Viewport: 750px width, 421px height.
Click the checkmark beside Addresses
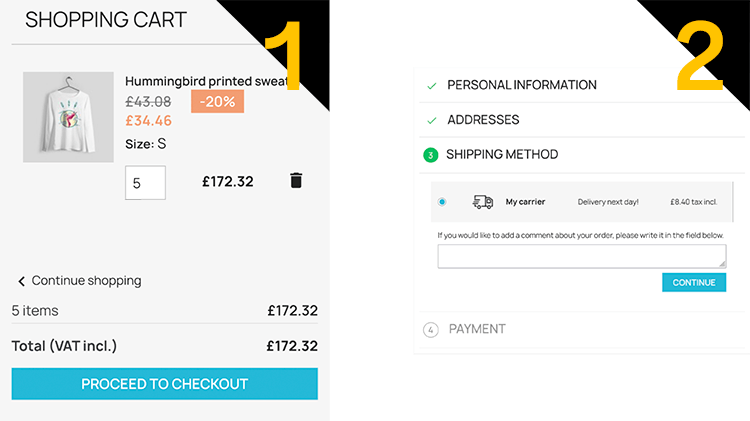point(432,120)
